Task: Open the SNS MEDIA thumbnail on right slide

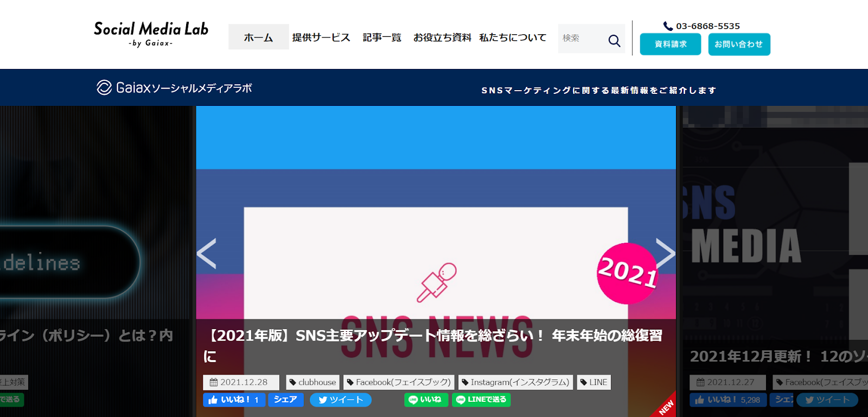Action: point(775,223)
